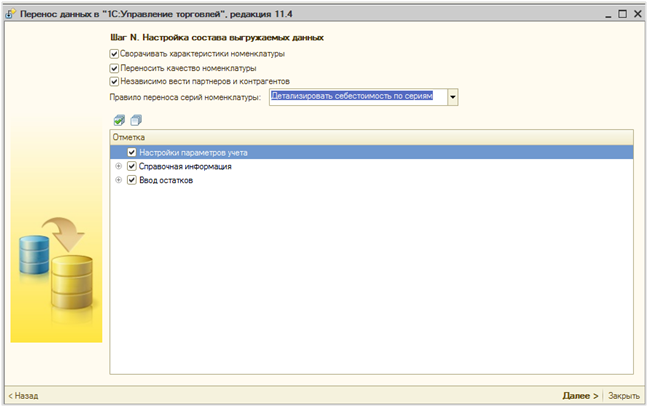Expand the 'Ввод остатков' tree node
This screenshot has width=649, height=407.
coord(118,180)
